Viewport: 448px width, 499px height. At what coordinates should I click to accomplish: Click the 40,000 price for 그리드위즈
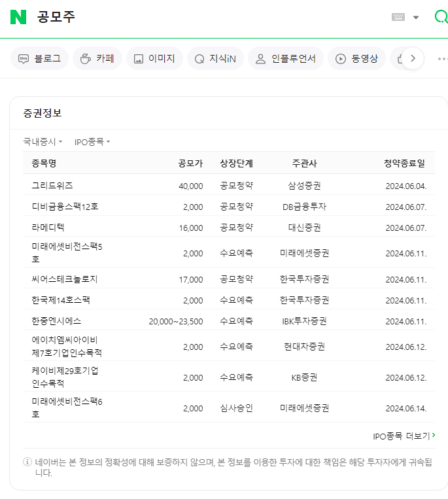191,186
